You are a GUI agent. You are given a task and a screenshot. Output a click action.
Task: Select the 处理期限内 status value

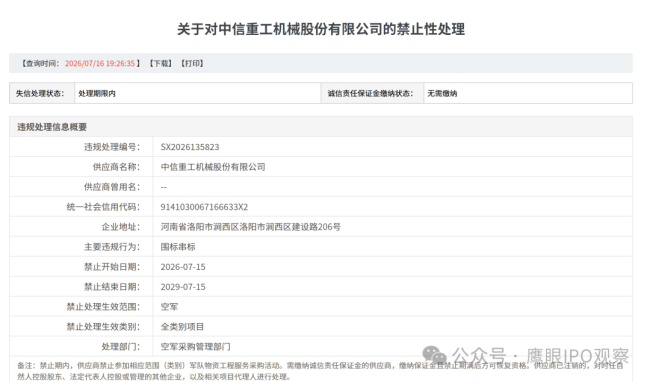97,94
